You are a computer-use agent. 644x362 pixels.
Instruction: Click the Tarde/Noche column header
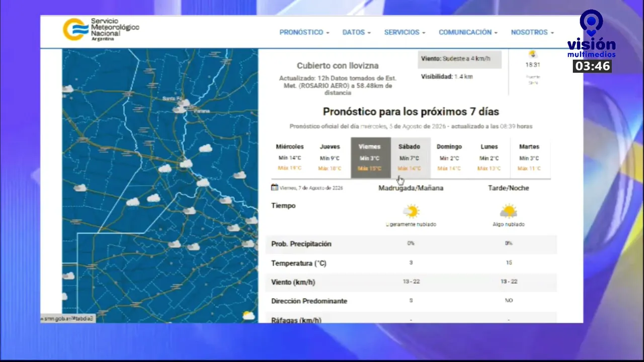point(509,188)
